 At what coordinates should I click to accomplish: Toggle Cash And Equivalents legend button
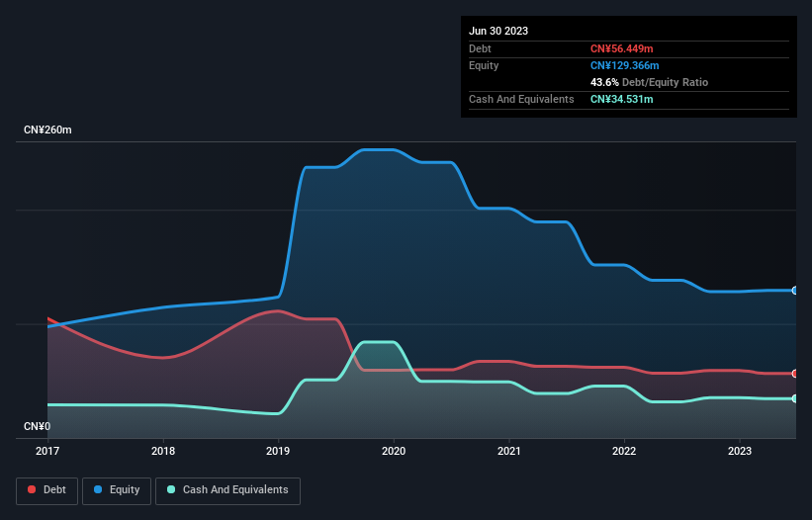[x=227, y=490]
